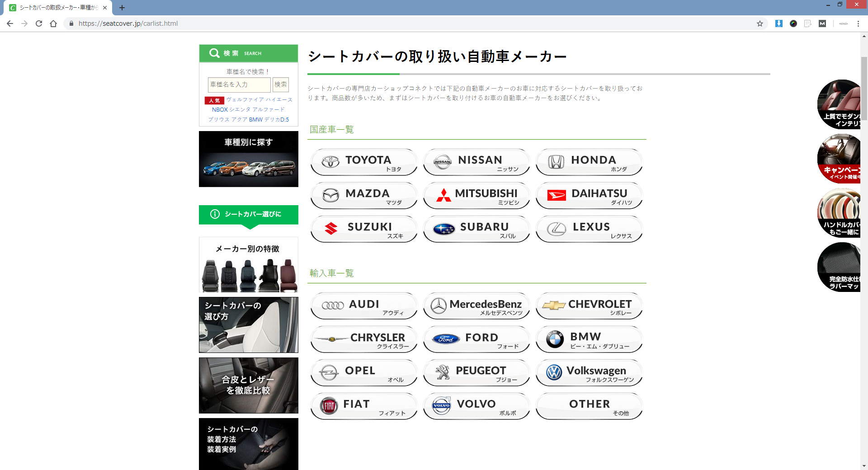Open the Volkswagen manufacturer button
Image resolution: width=868 pixels, height=470 pixels.
point(589,373)
